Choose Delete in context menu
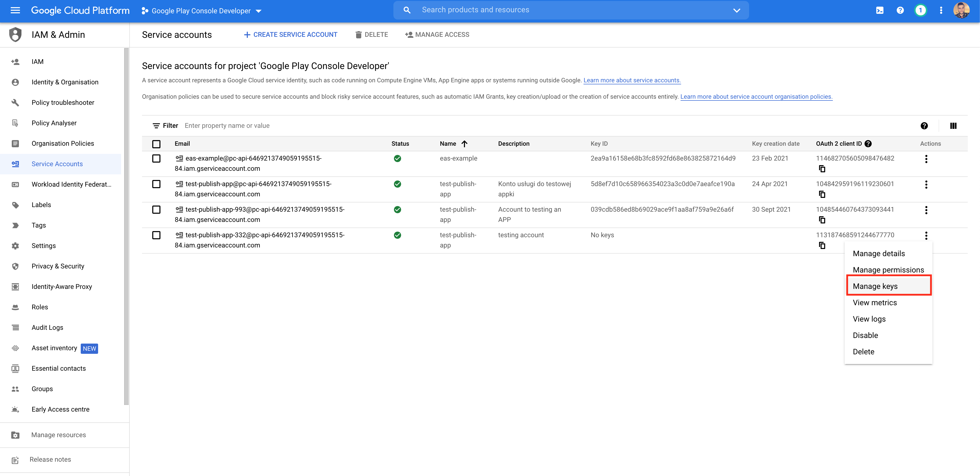980x476 pixels. [x=888, y=352]
